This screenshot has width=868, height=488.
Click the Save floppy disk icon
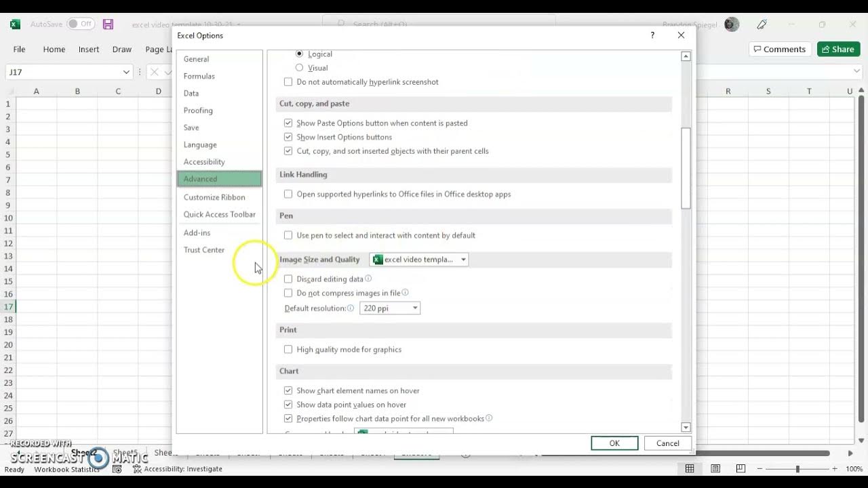pyautogui.click(x=108, y=24)
